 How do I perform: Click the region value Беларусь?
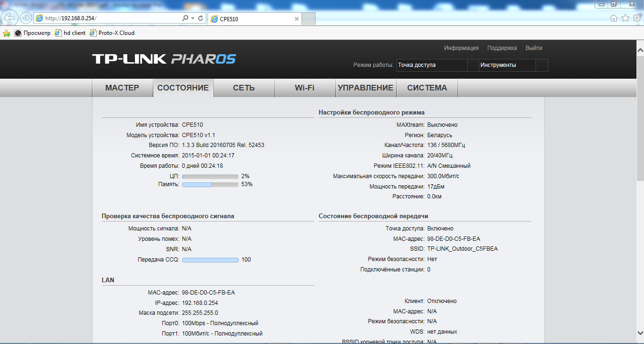click(440, 135)
